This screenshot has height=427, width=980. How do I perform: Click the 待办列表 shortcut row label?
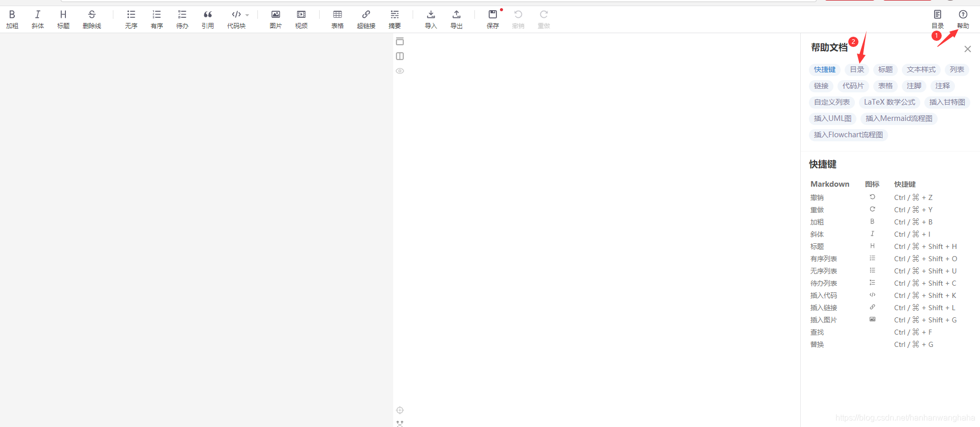[x=824, y=283]
